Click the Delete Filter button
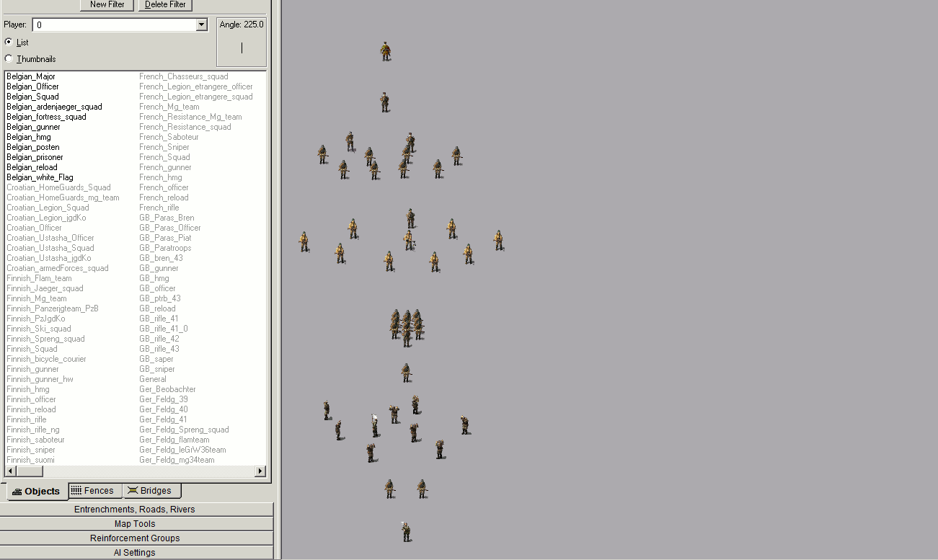Image resolution: width=938 pixels, height=560 pixels. pyautogui.click(x=166, y=4)
